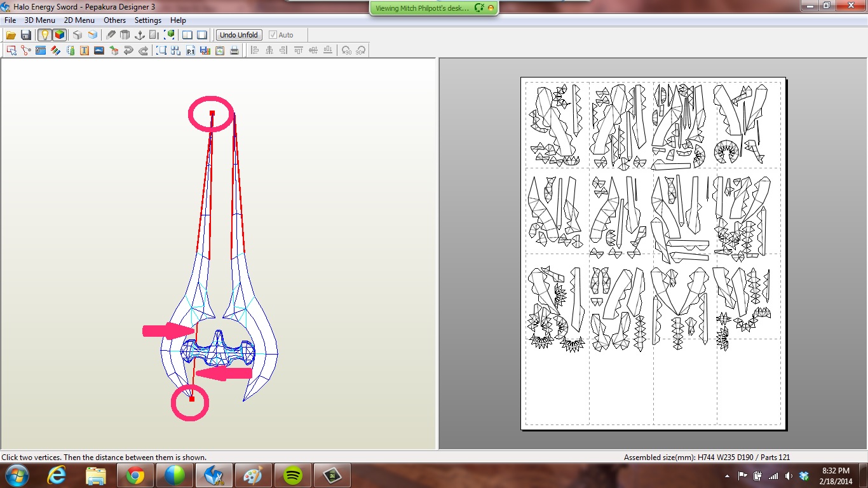Click the blue-topped cube icon
Viewport: 868px width, 488px height.
coord(93,35)
